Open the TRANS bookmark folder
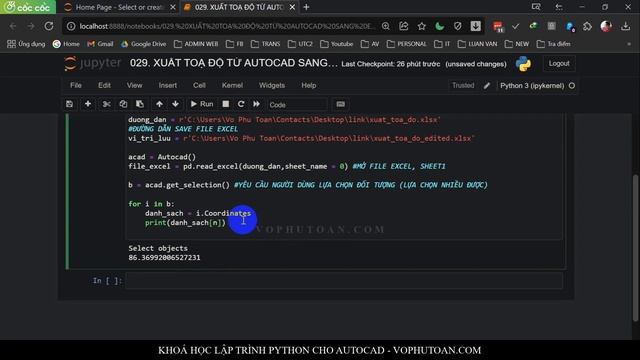 (265, 44)
